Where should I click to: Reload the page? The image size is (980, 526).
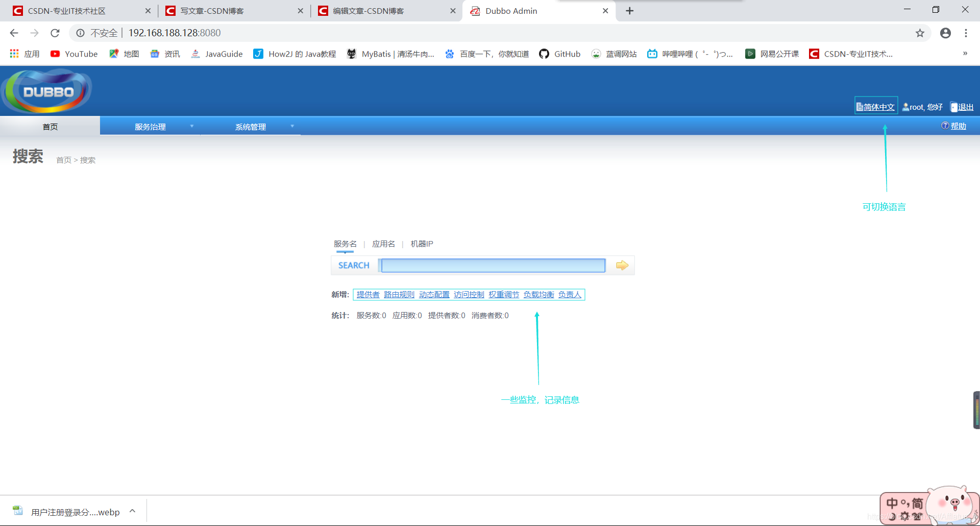[55, 33]
